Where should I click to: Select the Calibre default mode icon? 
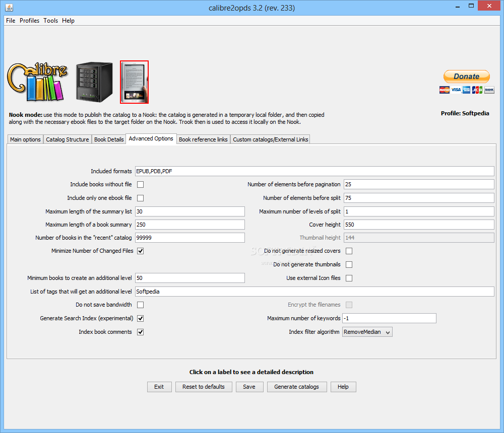(x=37, y=82)
